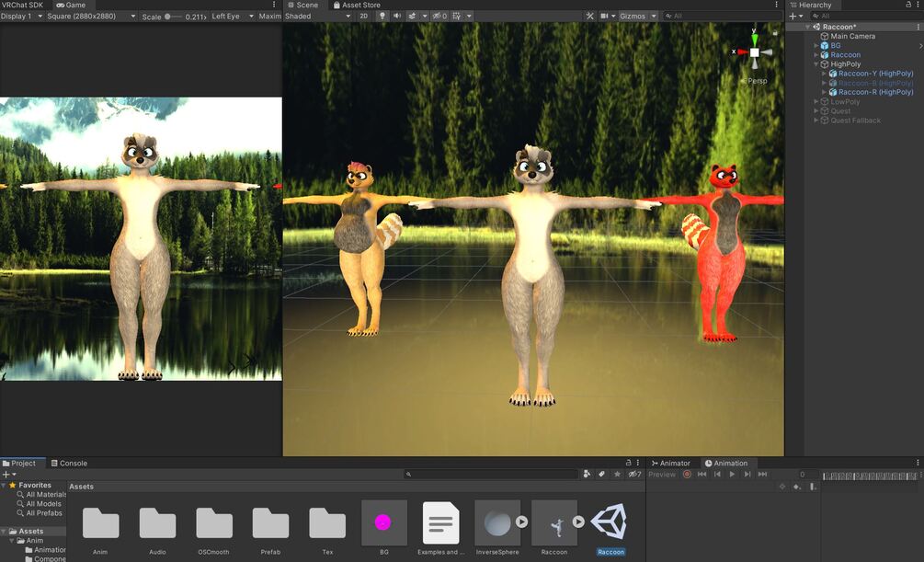Search by type icon in Project panel

pyautogui.click(x=587, y=474)
